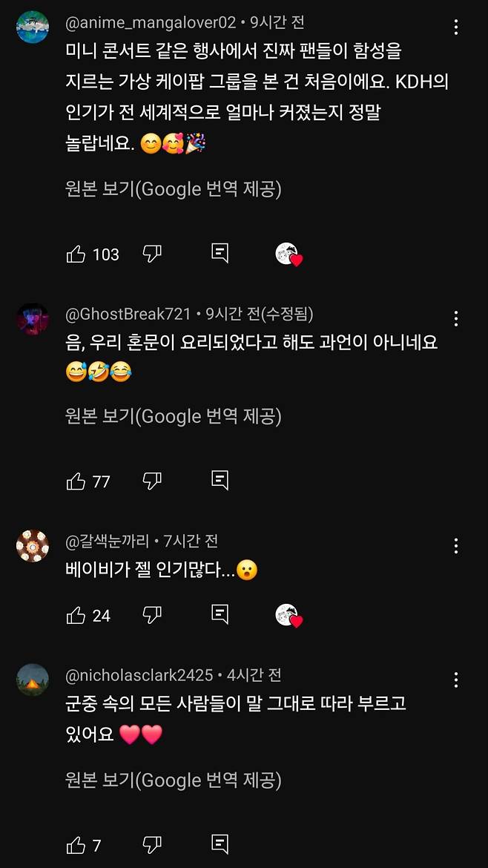Open the reply icon under @nicholasclark2425's comment
Image resolution: width=488 pixels, height=868 pixels.
coord(218,844)
